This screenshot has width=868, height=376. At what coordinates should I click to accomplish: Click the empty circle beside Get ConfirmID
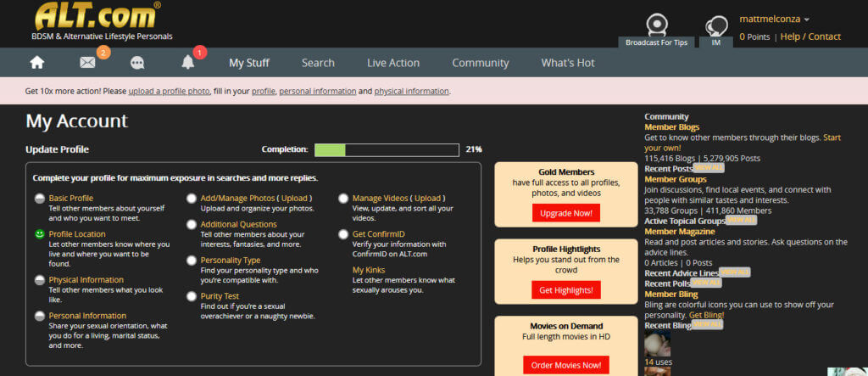click(x=343, y=234)
